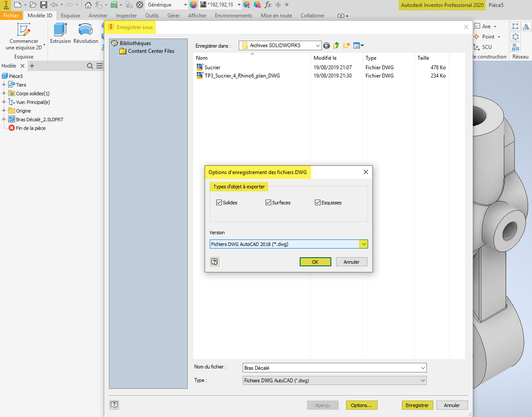Screen dimensions: 532x417
Task: Click the Nom du fichier input field
Action: pyautogui.click(x=334, y=367)
